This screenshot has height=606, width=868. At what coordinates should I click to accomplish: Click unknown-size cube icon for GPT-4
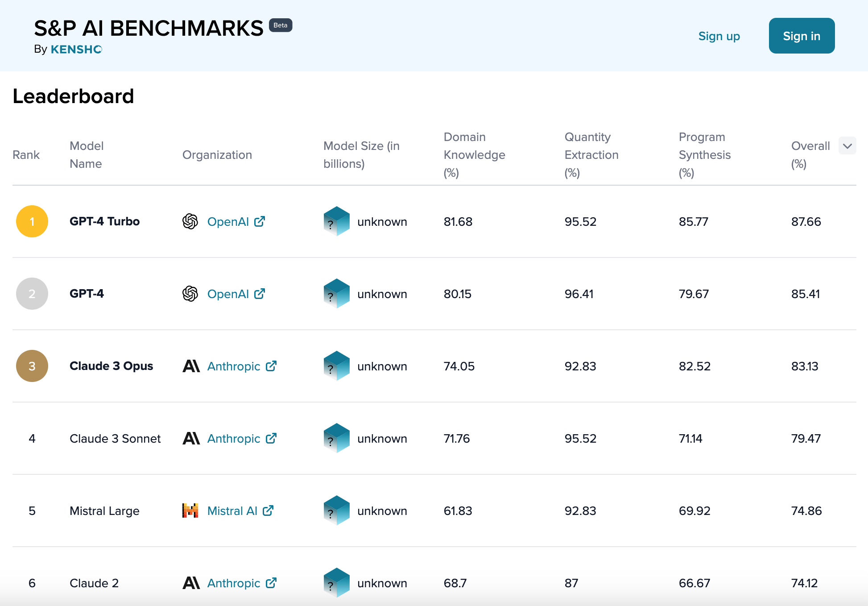pos(337,294)
